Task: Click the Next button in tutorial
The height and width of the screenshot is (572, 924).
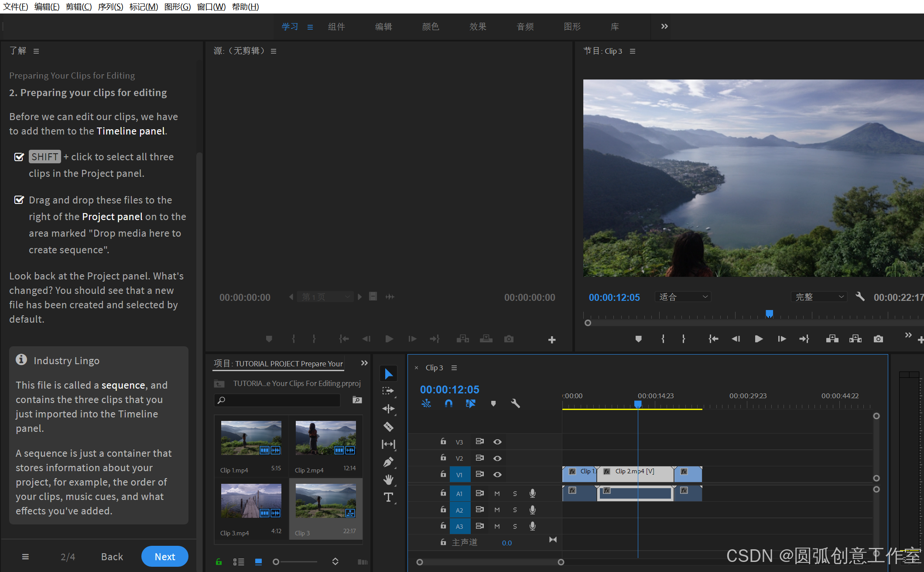Action: tap(165, 557)
